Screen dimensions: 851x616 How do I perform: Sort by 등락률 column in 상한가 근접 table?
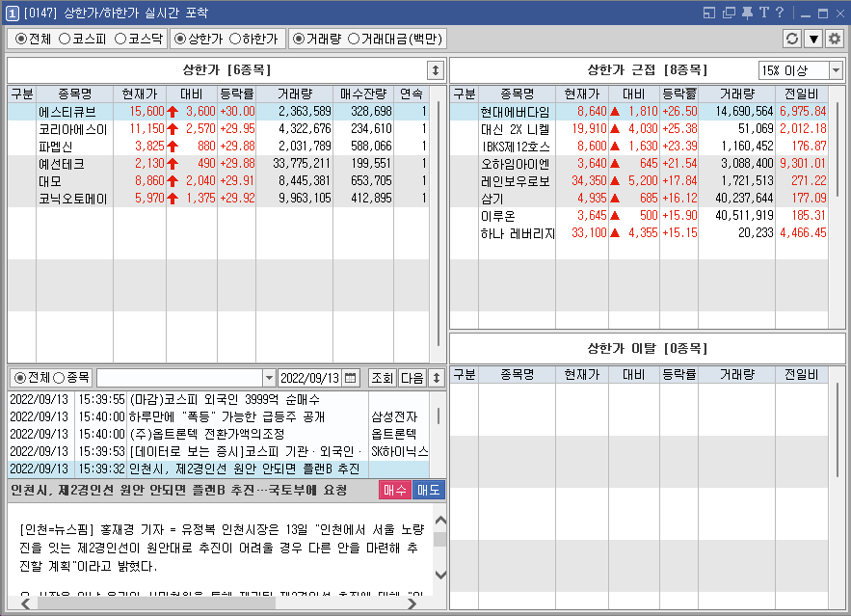pyautogui.click(x=678, y=94)
